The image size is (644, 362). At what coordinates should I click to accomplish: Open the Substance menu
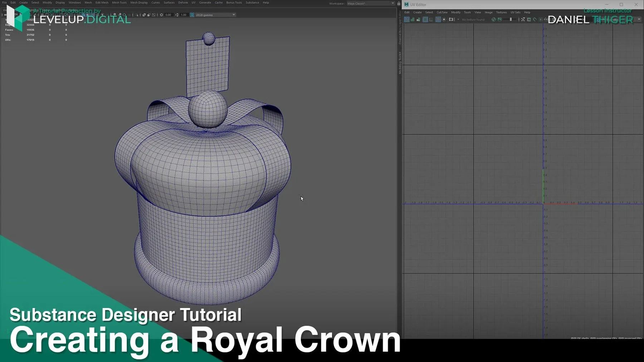coord(253,3)
